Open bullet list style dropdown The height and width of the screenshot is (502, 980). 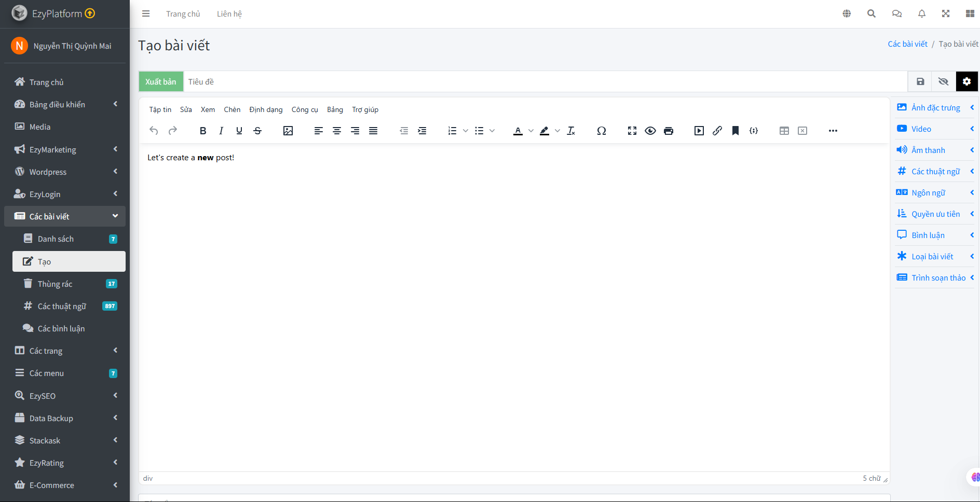(x=492, y=131)
